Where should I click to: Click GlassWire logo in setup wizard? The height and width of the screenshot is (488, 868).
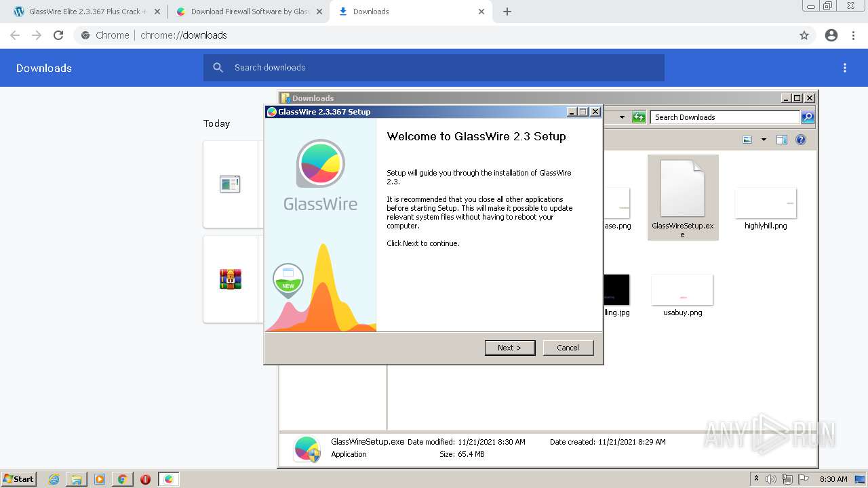tap(320, 175)
